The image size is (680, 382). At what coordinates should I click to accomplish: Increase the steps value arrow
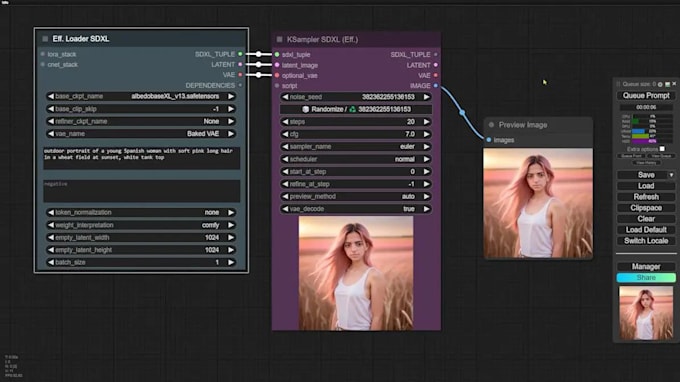click(426, 122)
